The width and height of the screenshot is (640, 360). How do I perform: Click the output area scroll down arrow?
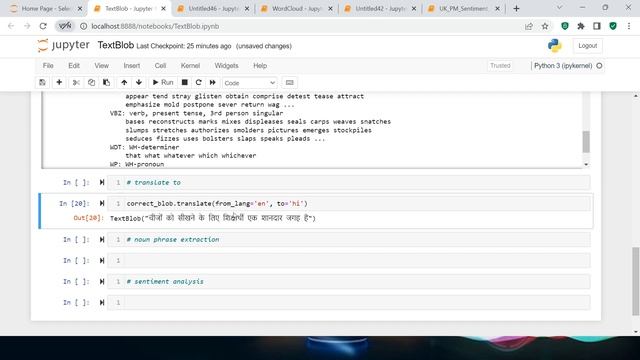[586, 164]
